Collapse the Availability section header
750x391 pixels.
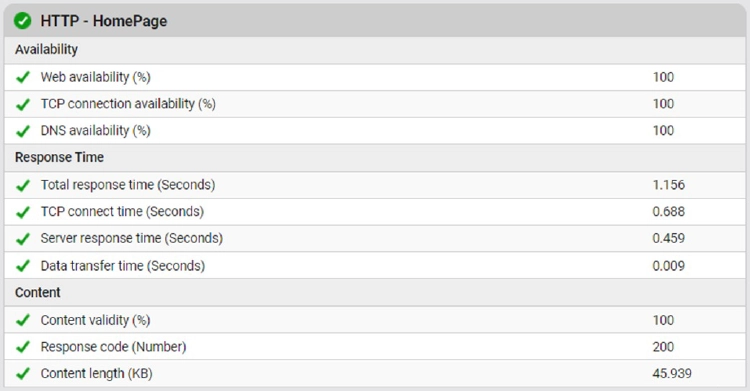tap(375, 50)
